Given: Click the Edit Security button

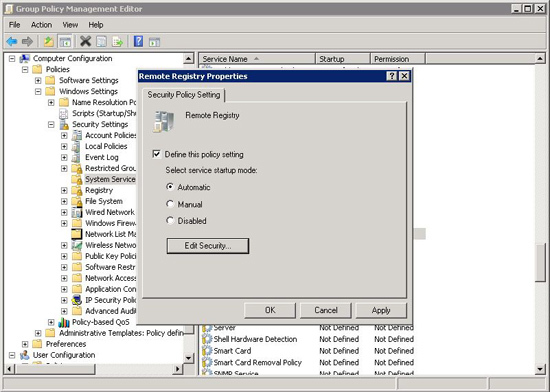Looking at the screenshot, I should point(208,246).
